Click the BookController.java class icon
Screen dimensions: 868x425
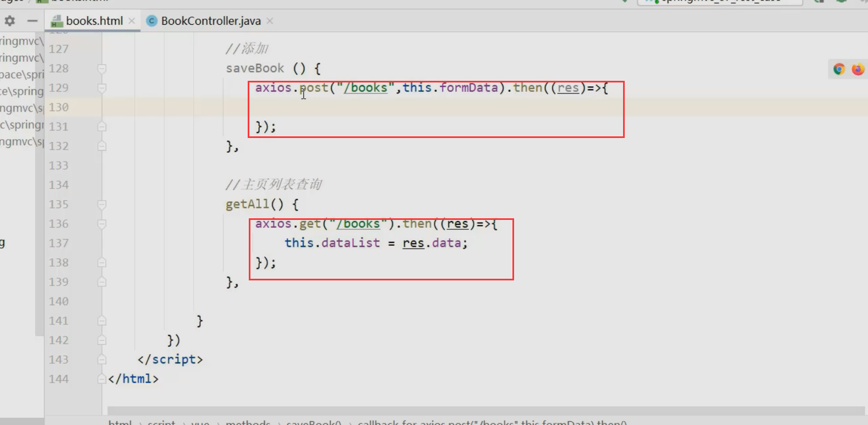pyautogui.click(x=152, y=21)
